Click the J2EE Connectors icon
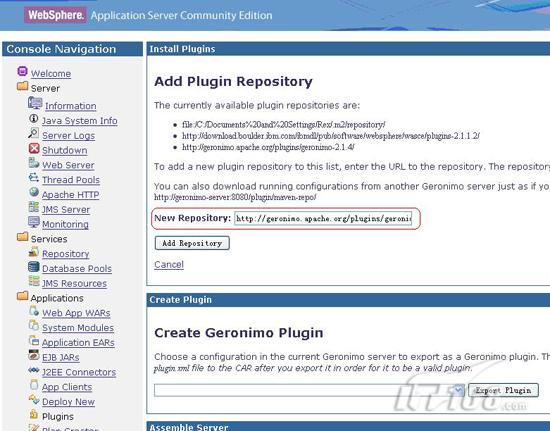 (x=34, y=370)
